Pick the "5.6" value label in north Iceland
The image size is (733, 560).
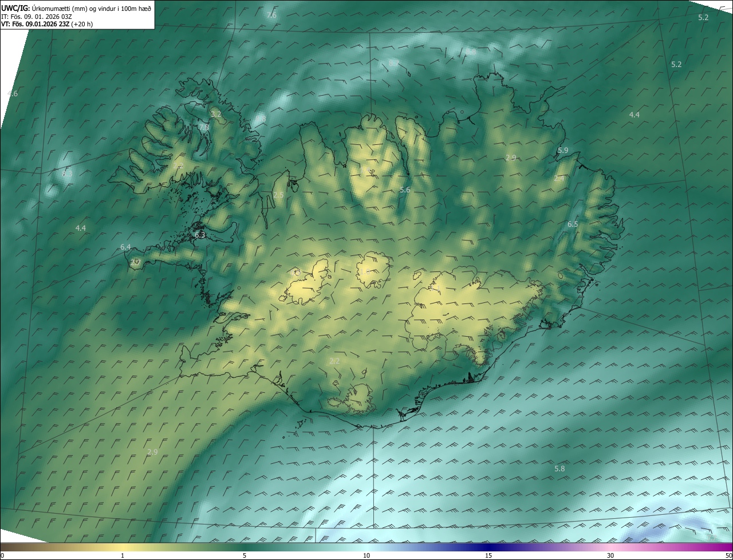405,190
